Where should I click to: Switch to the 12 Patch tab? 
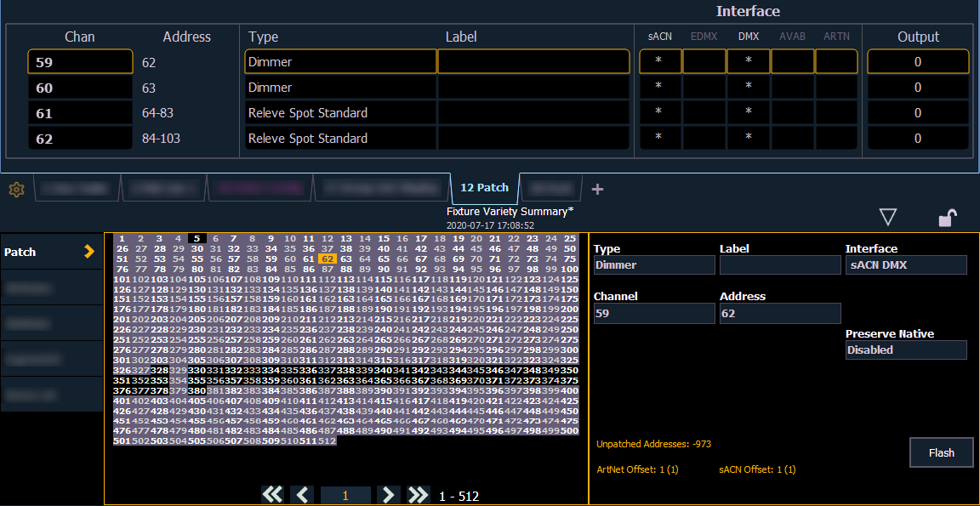(484, 187)
